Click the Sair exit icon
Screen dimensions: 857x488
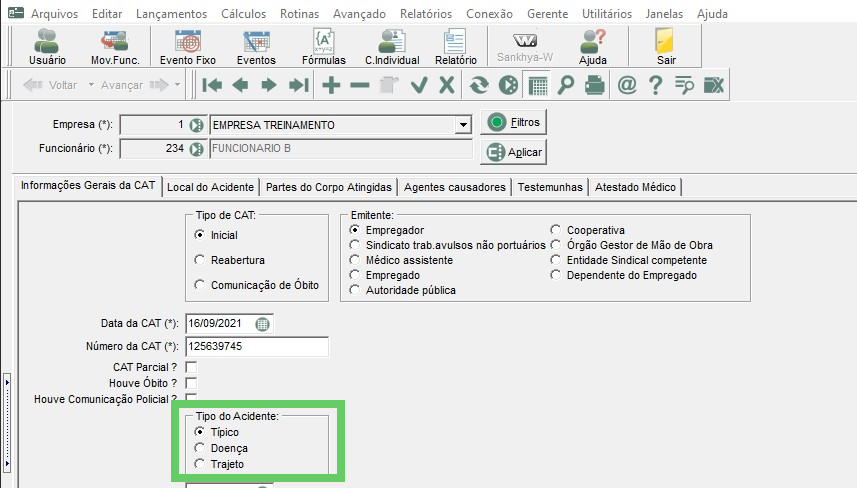coord(666,47)
